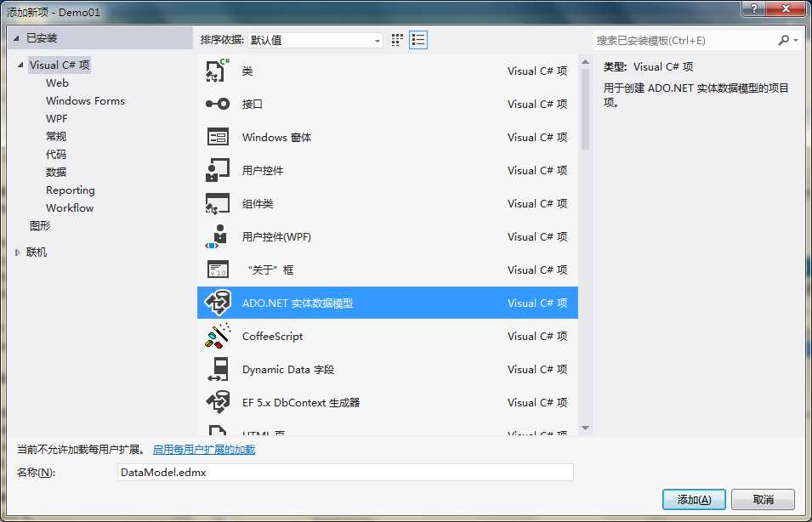
Task: Select the Web category
Action: coord(57,82)
